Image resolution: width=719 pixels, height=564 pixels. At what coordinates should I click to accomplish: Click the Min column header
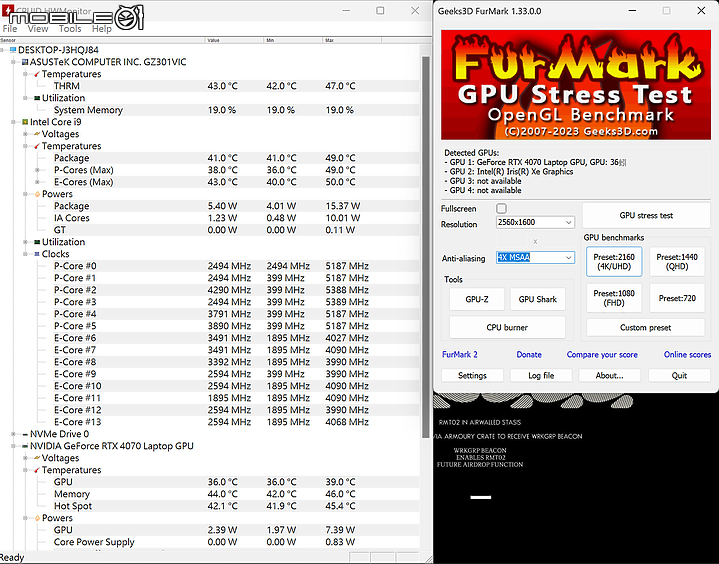(293, 40)
